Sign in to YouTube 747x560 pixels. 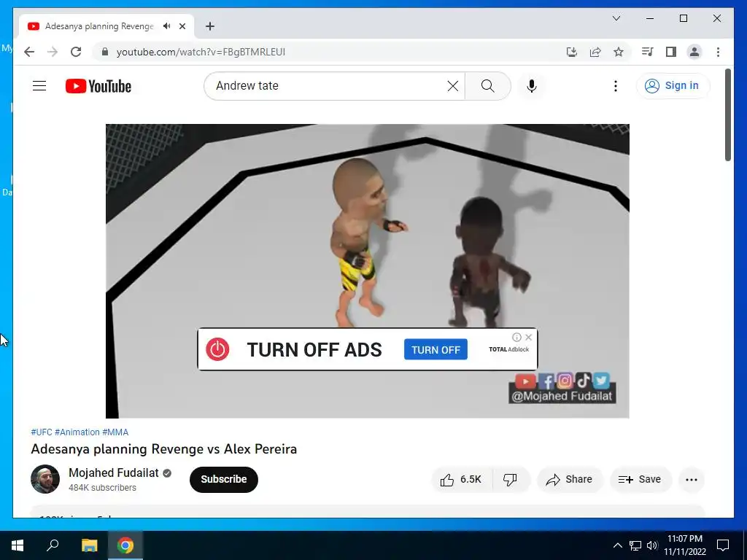tap(672, 86)
